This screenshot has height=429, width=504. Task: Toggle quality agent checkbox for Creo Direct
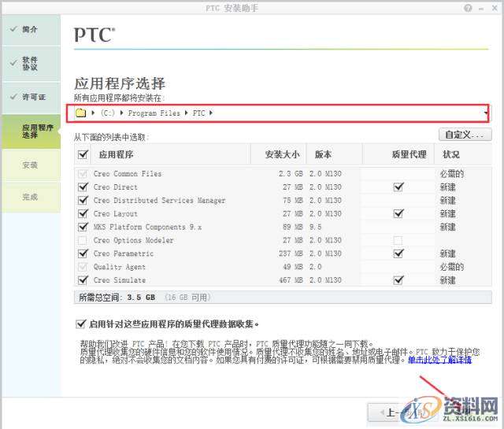pyautogui.click(x=398, y=187)
